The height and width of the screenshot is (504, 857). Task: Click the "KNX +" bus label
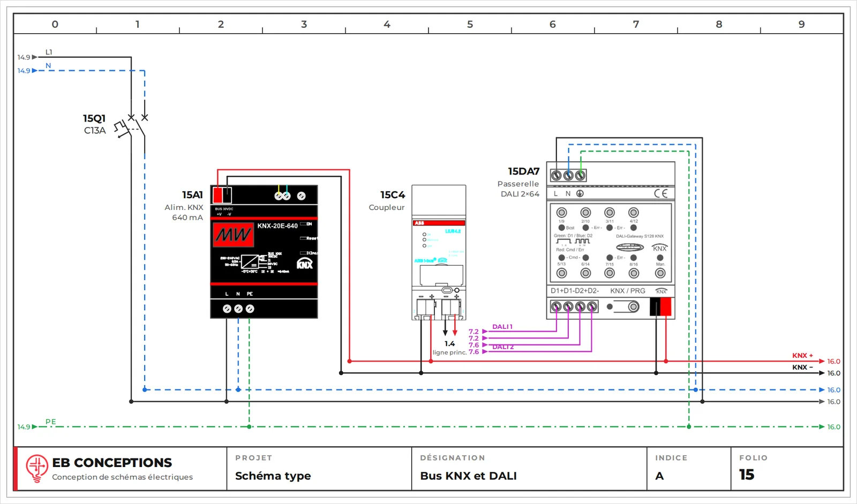[802, 356]
